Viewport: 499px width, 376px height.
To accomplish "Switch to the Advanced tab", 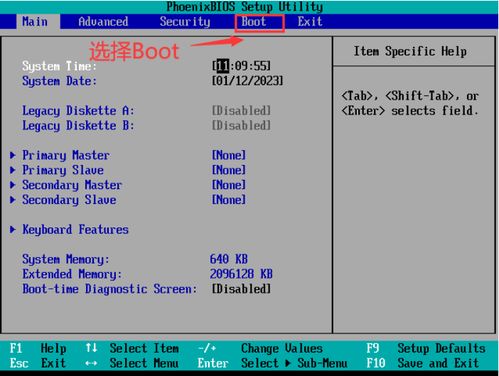I will [x=103, y=22].
